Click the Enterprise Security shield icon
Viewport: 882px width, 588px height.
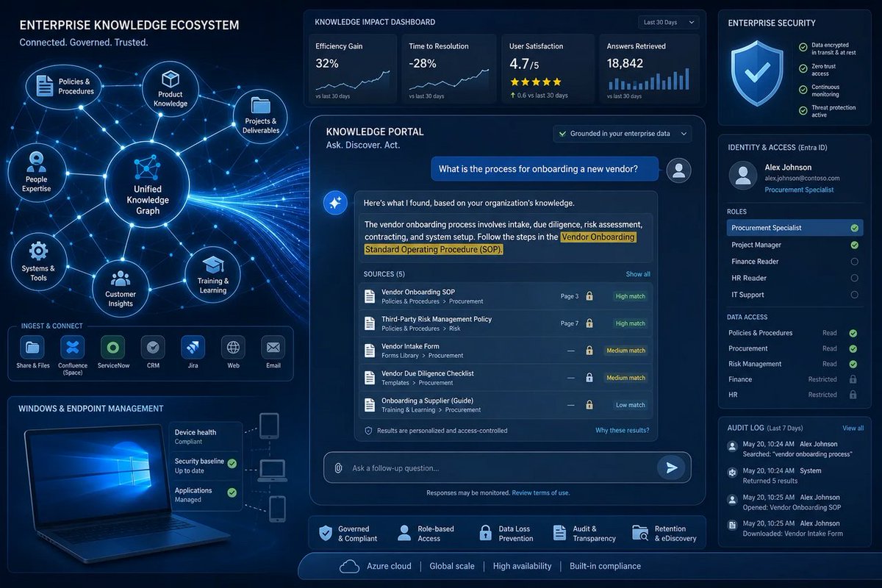tap(757, 72)
